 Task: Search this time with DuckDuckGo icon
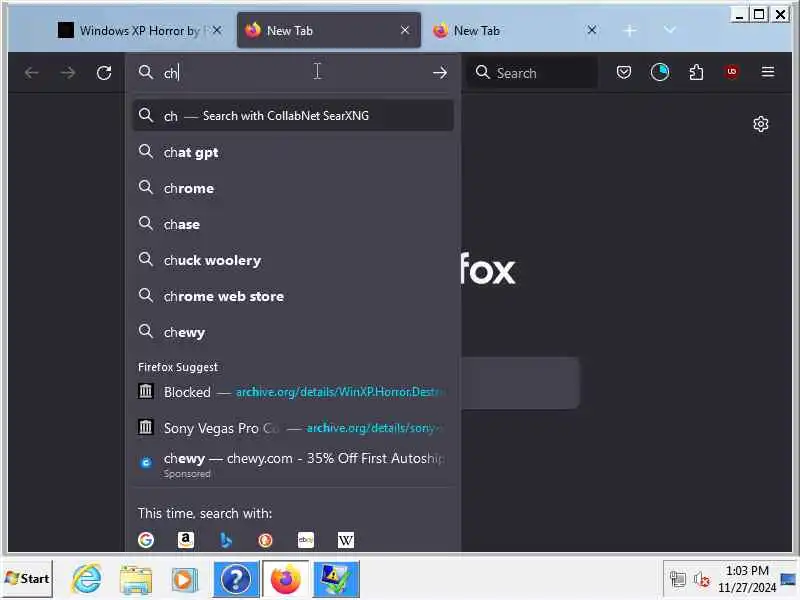tap(265, 540)
